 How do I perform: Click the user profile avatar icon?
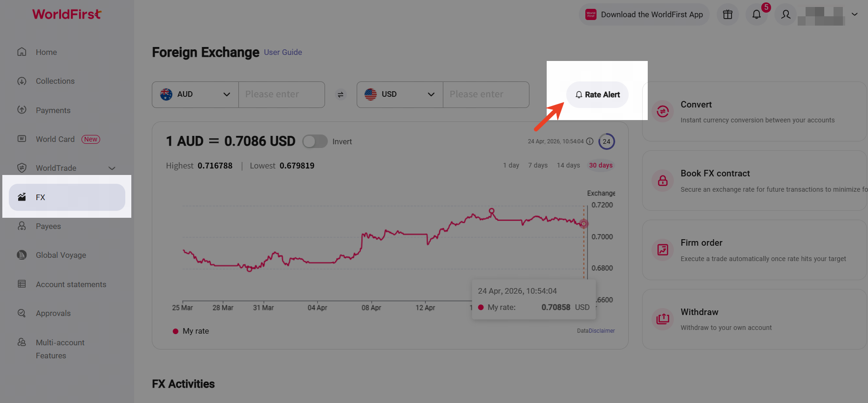pos(786,14)
